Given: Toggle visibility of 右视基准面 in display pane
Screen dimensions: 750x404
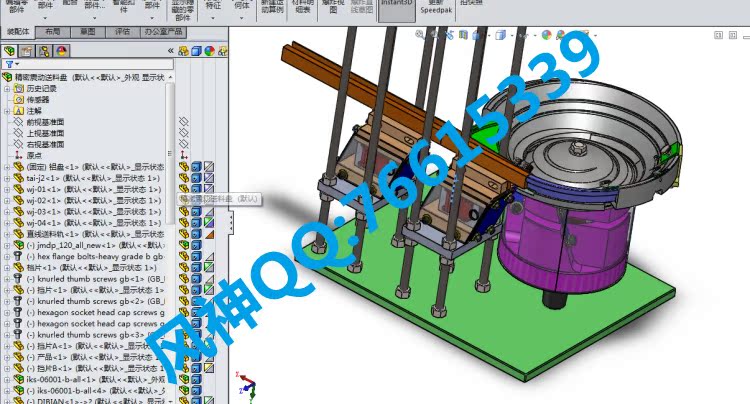Looking at the screenshot, I should click(183, 144).
